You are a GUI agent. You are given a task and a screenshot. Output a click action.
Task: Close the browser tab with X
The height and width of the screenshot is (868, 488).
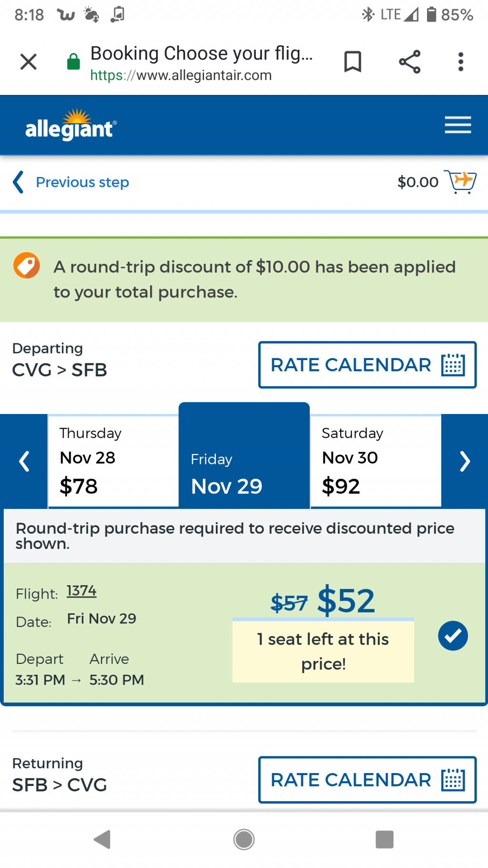pos(29,62)
